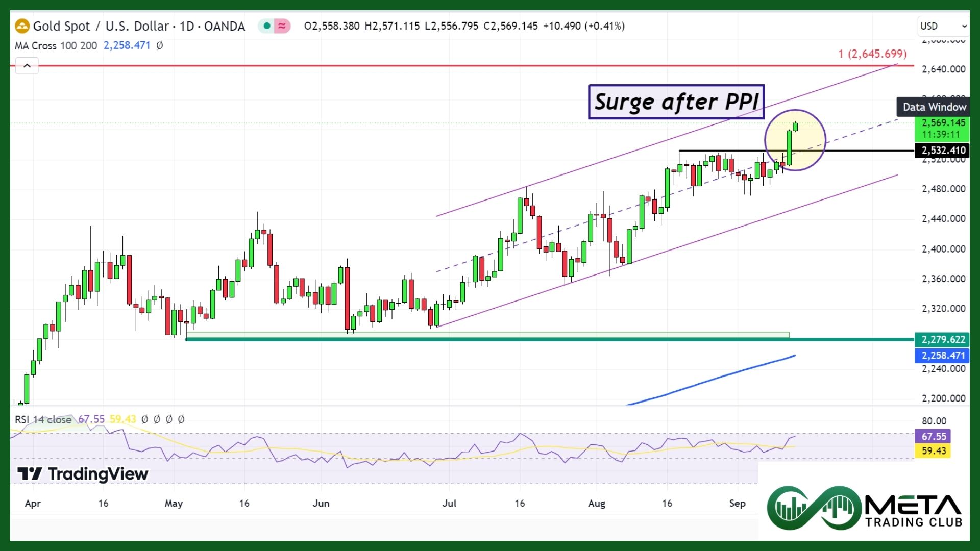The width and height of the screenshot is (980, 551).
Task: Click the Sep label on the time axis
Action: pos(738,504)
